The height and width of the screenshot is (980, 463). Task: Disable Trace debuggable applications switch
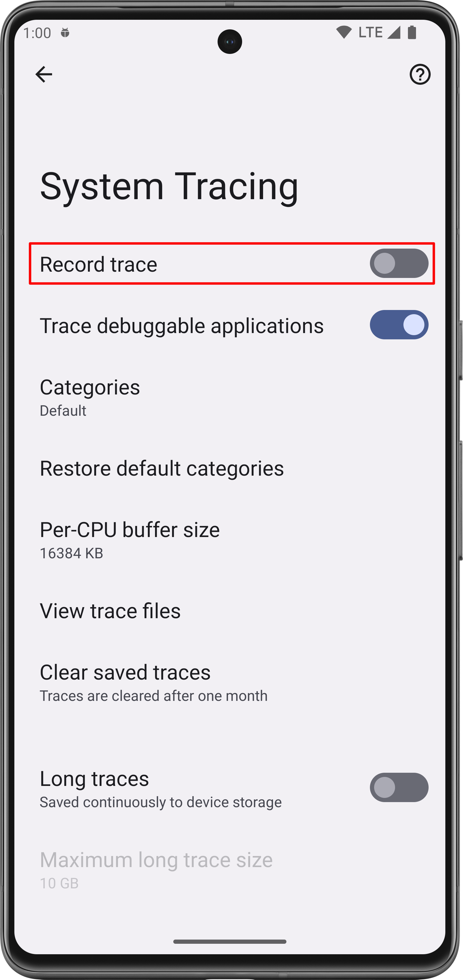[399, 325]
